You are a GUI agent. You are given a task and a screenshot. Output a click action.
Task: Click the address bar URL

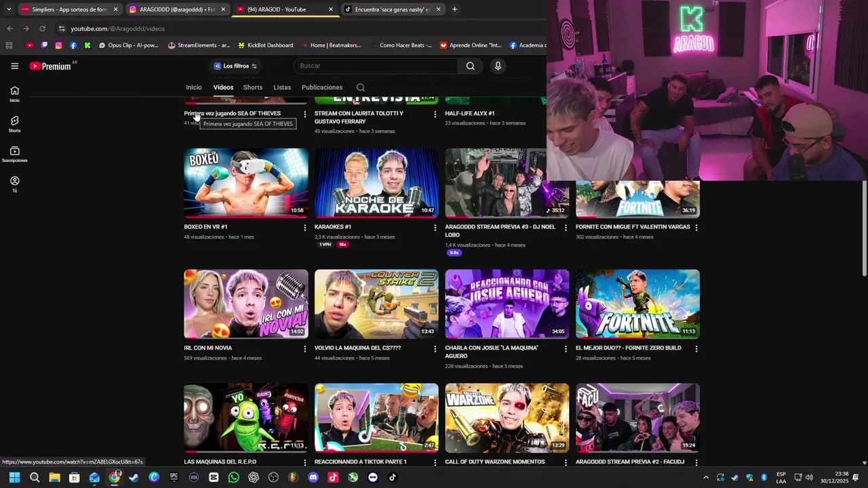118,28
